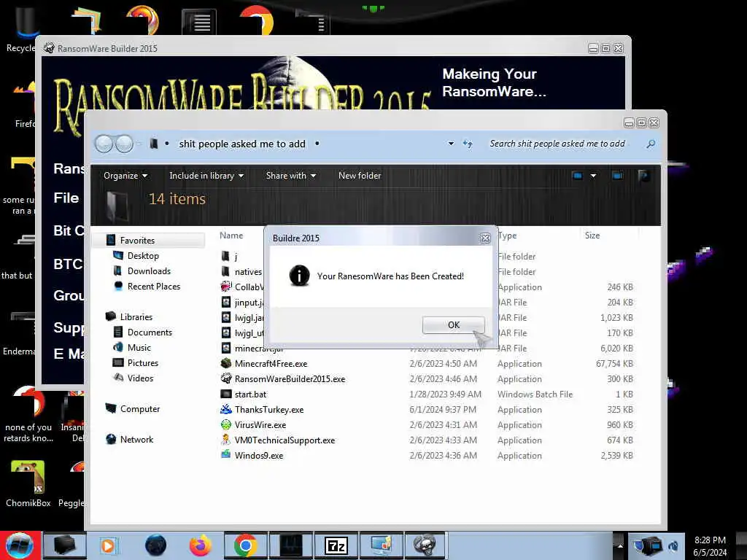Open 7-Zip from the taskbar
This screenshot has width=747, height=560.
click(336, 545)
